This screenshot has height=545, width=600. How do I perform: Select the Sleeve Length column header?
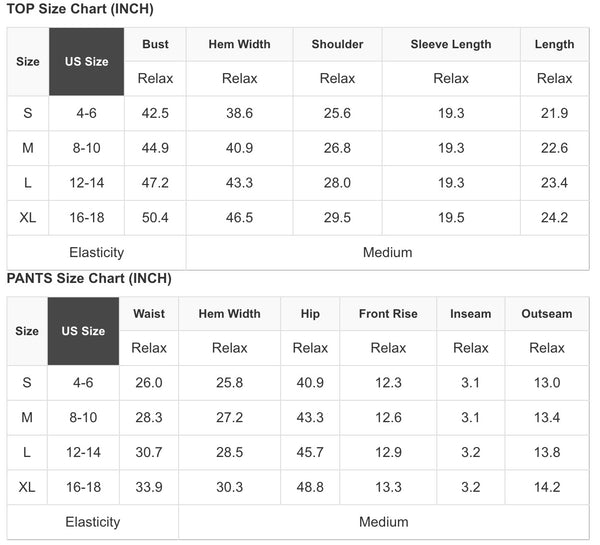(x=451, y=44)
